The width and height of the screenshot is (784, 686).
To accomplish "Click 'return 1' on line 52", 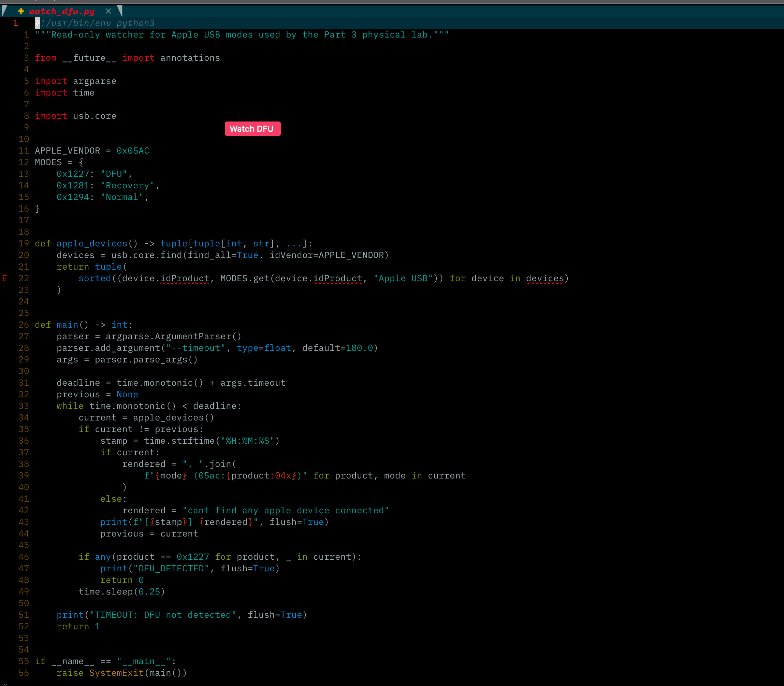I will [x=78, y=626].
